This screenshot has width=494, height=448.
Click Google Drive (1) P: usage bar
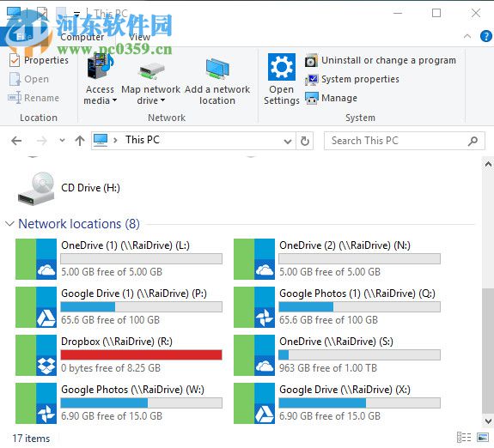click(141, 306)
